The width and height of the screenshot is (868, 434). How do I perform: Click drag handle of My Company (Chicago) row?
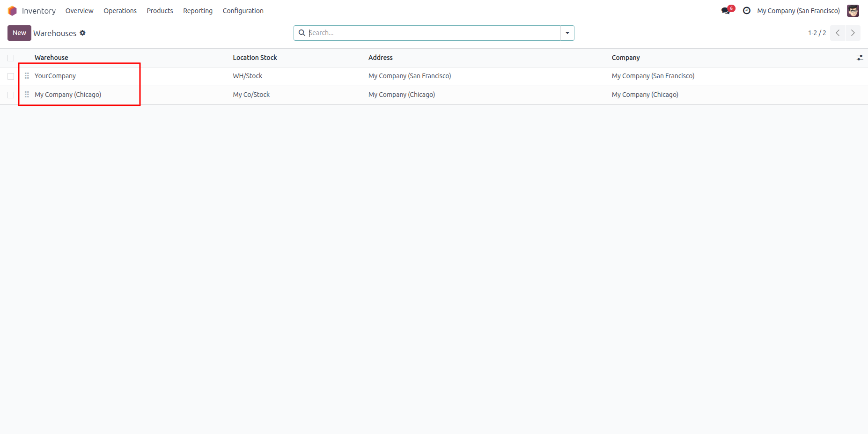pyautogui.click(x=27, y=95)
